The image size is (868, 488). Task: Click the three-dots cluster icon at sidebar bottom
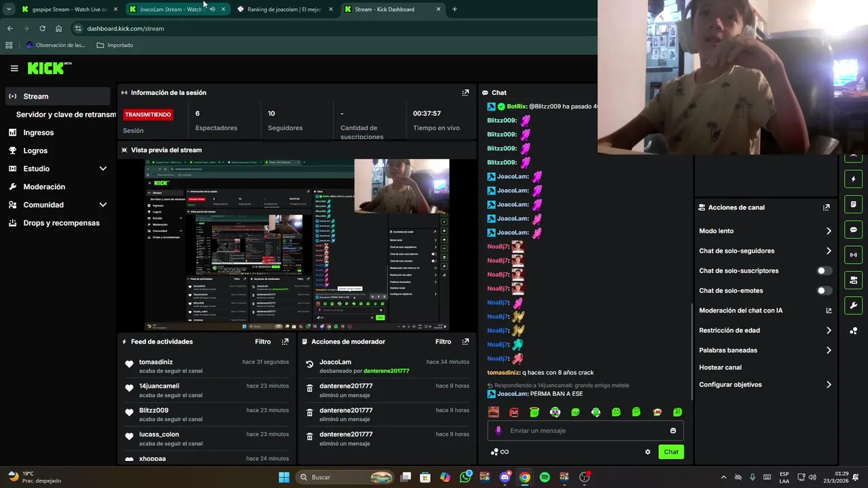[x=853, y=331]
